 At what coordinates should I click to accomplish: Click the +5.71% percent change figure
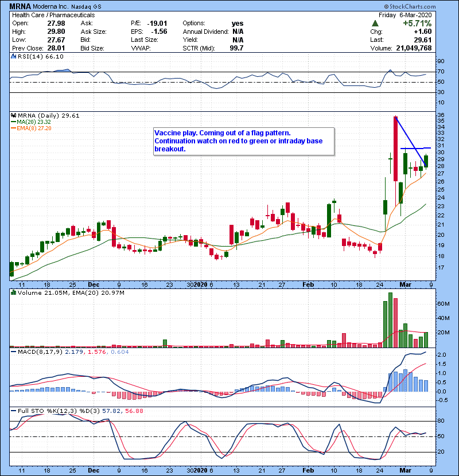417,24
